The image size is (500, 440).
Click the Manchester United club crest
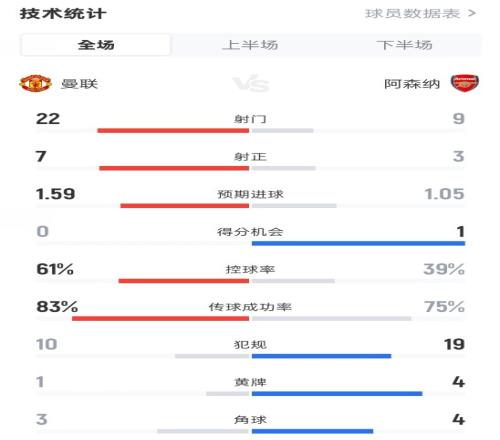coord(35,83)
